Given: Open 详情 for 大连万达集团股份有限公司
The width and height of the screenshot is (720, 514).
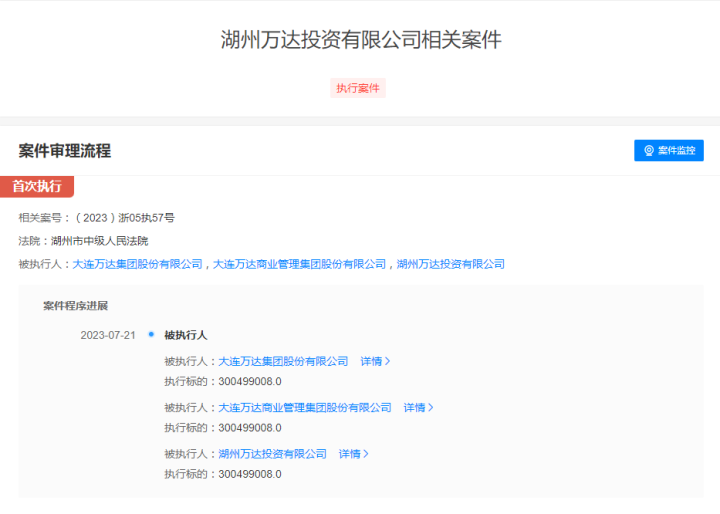Looking at the screenshot, I should 375,361.
